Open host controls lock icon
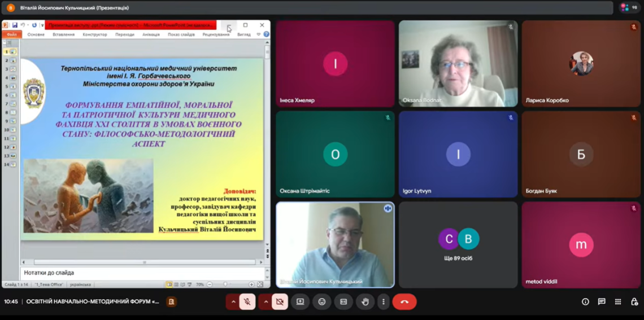The width and height of the screenshot is (644, 320). (634, 302)
